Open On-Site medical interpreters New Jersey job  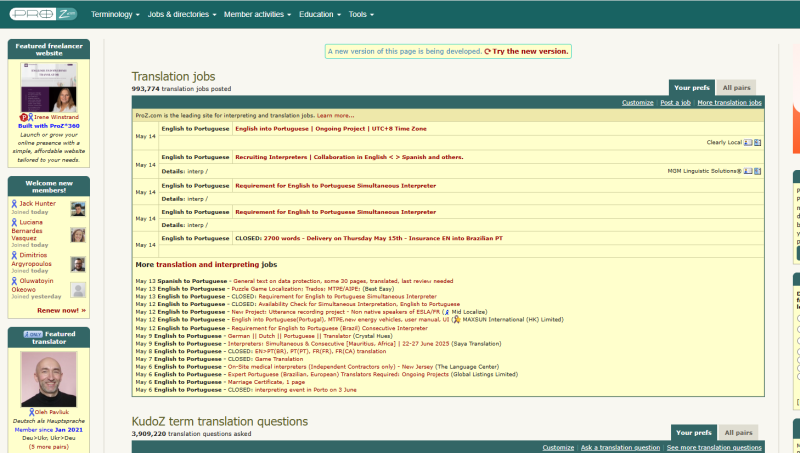point(330,367)
